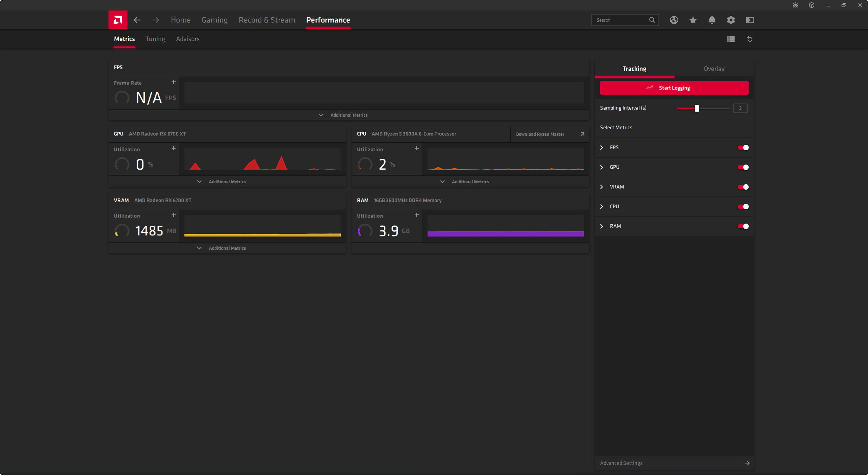Expand the GPU metrics chevron in Select Metrics

pos(602,167)
